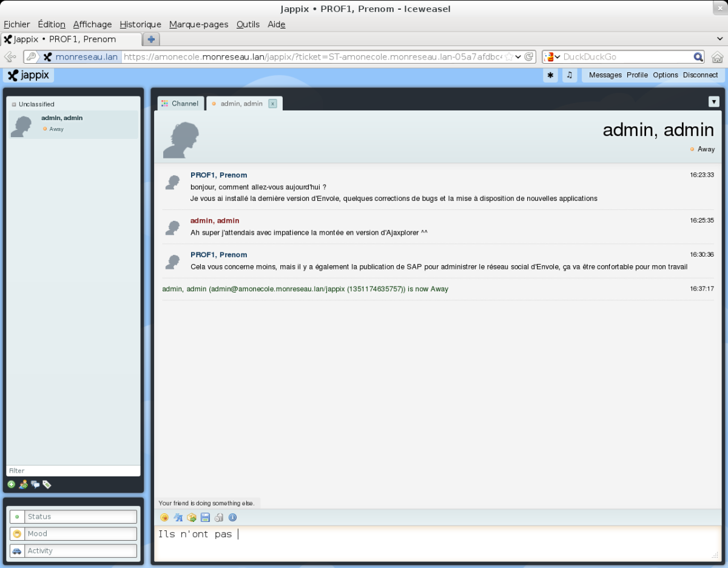Close the admin, admin chat tab
728x568 pixels.
272,104
